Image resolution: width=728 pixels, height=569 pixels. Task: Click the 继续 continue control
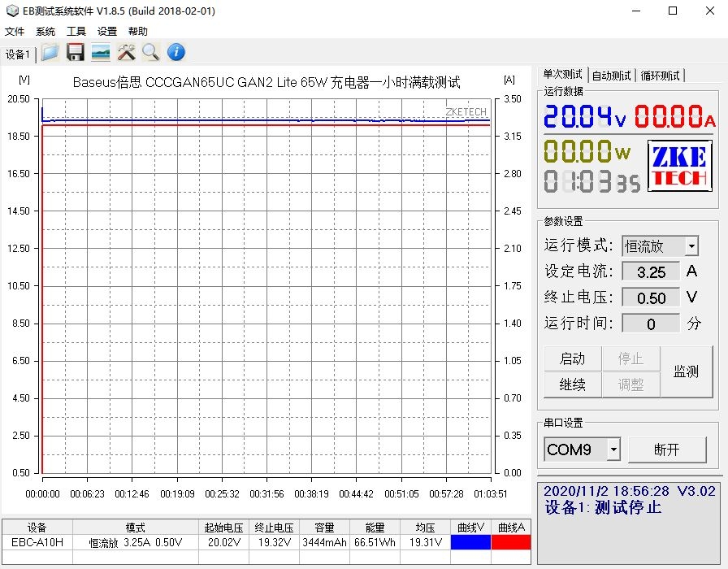tap(572, 385)
